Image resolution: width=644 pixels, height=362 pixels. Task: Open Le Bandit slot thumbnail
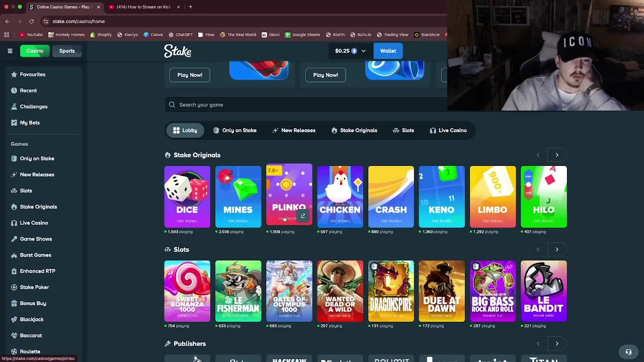(544, 291)
